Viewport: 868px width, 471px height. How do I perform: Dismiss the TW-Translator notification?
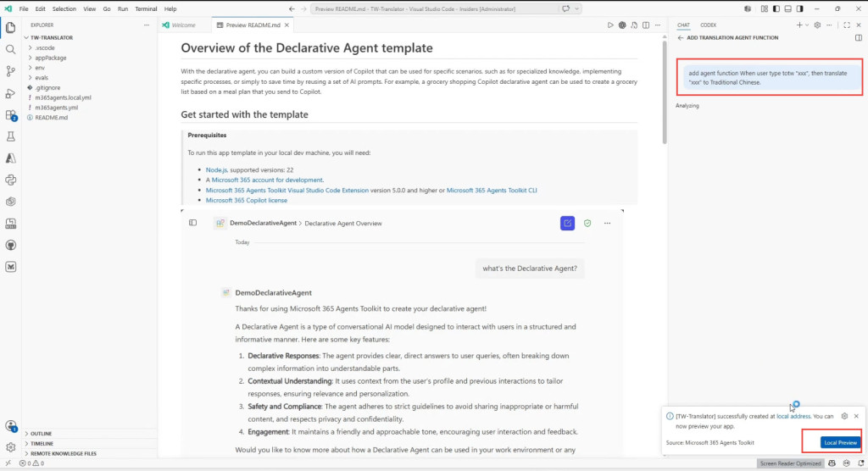856,416
